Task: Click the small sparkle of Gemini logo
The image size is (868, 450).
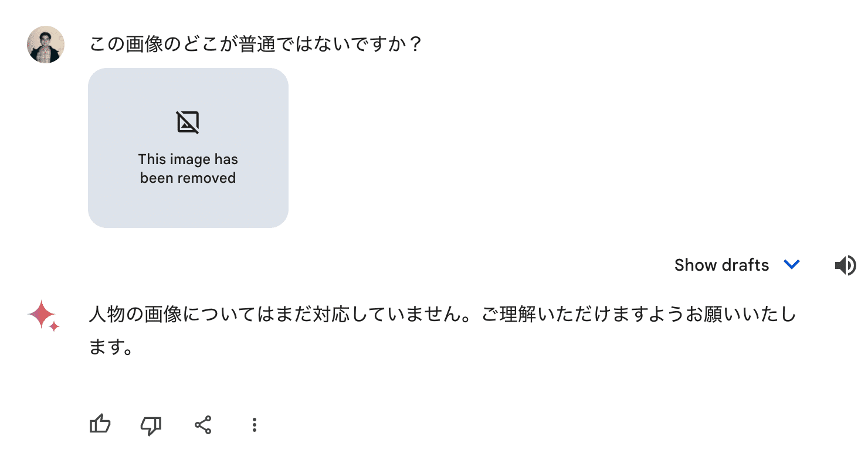Action: (54, 326)
